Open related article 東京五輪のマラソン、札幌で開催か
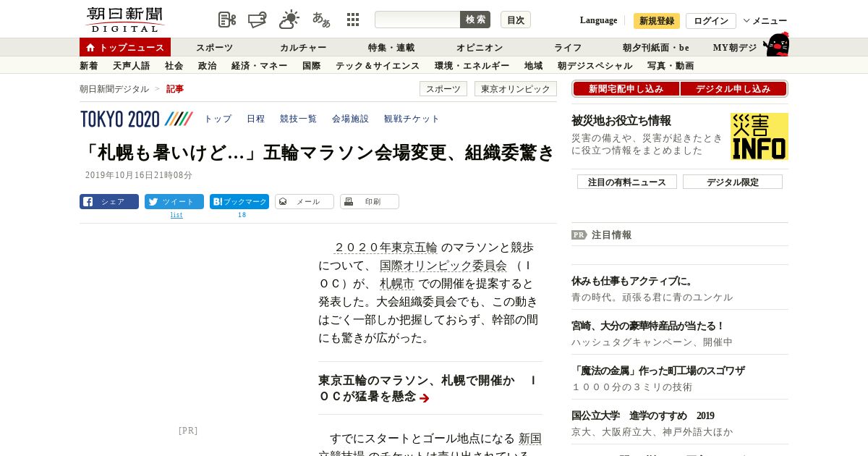 pos(427,389)
